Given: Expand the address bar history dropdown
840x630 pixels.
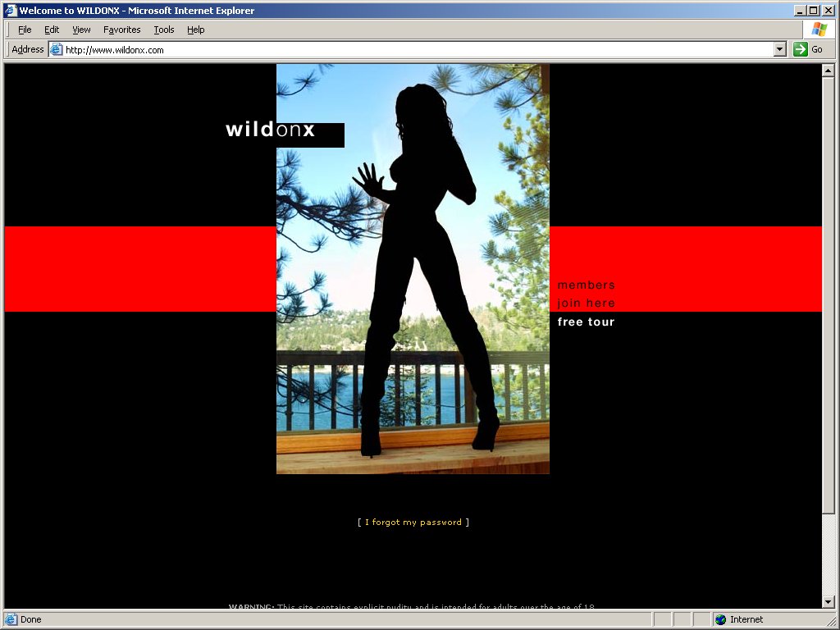Looking at the screenshot, I should click(780, 50).
